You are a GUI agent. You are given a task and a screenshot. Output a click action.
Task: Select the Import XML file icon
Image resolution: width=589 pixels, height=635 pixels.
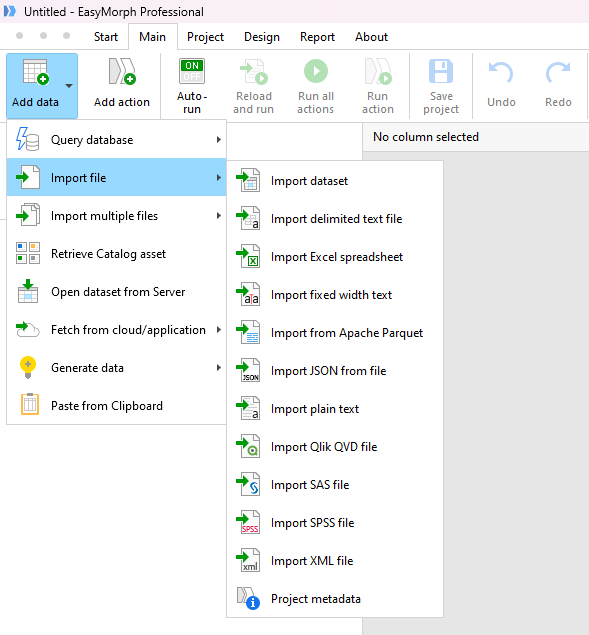(x=248, y=560)
